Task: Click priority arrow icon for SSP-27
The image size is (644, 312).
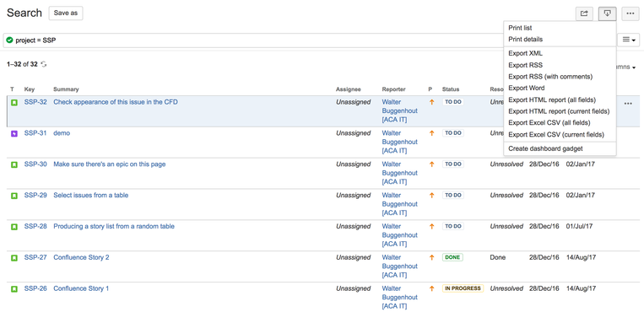Action: [x=431, y=257]
